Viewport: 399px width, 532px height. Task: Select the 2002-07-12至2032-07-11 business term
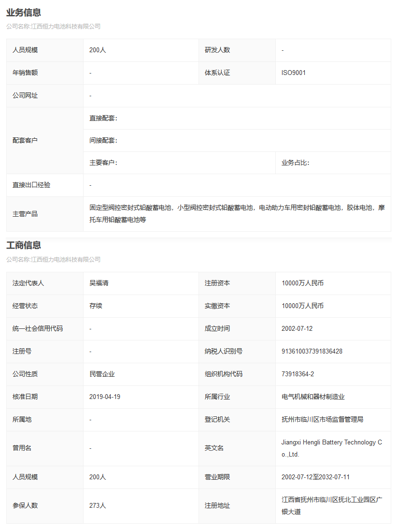(315, 477)
